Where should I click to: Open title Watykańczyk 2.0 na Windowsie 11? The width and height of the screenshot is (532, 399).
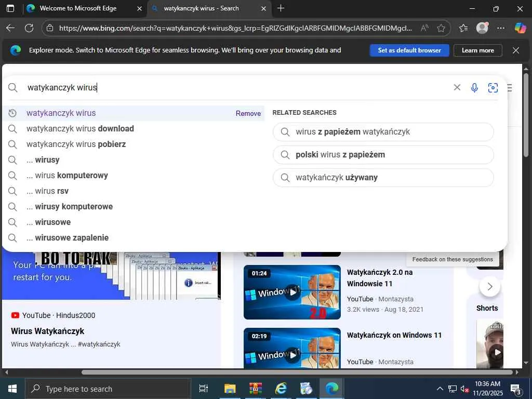click(x=380, y=278)
